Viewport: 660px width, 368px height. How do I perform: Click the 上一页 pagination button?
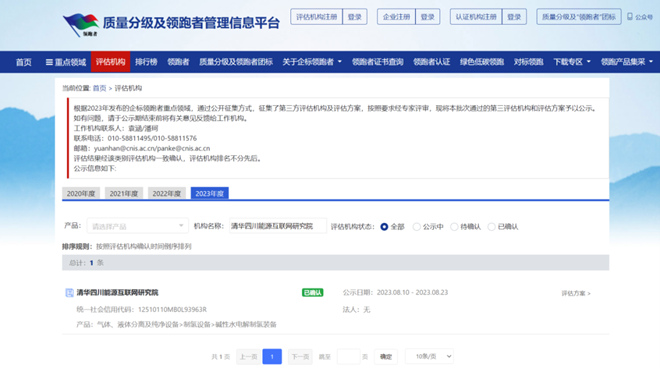(248, 357)
